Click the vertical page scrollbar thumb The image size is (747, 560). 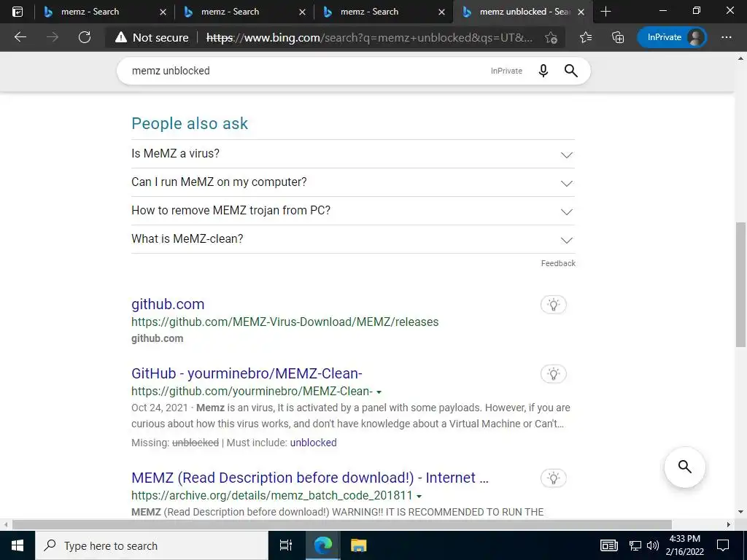click(x=740, y=285)
